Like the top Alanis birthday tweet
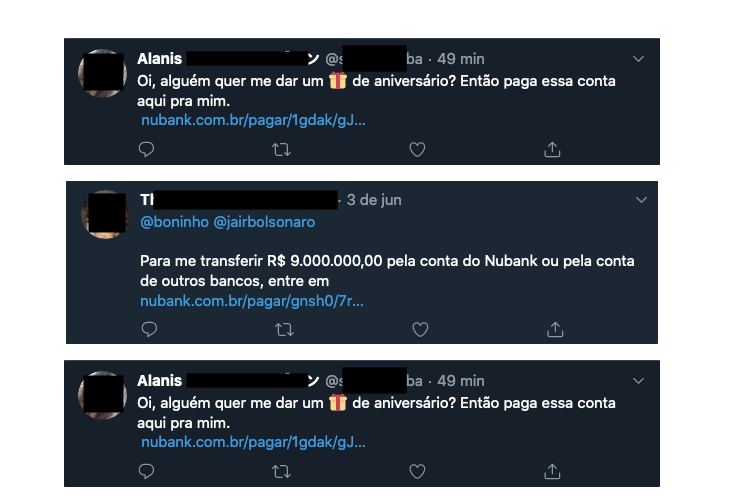Image resolution: width=736 pixels, height=498 pixels. (417, 150)
